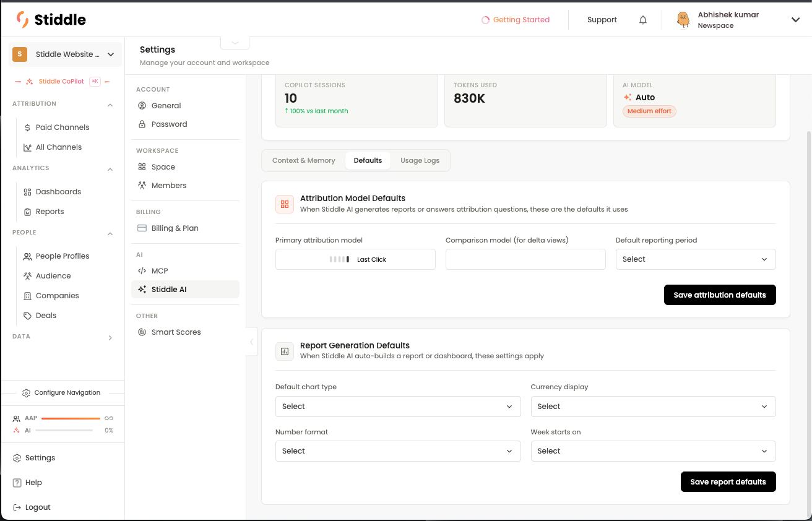
Task: Open the Default reporting period dropdown
Action: 696,259
